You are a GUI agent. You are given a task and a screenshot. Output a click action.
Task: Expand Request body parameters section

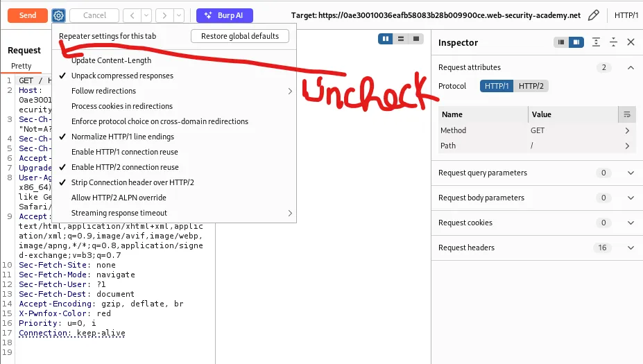pos(631,198)
